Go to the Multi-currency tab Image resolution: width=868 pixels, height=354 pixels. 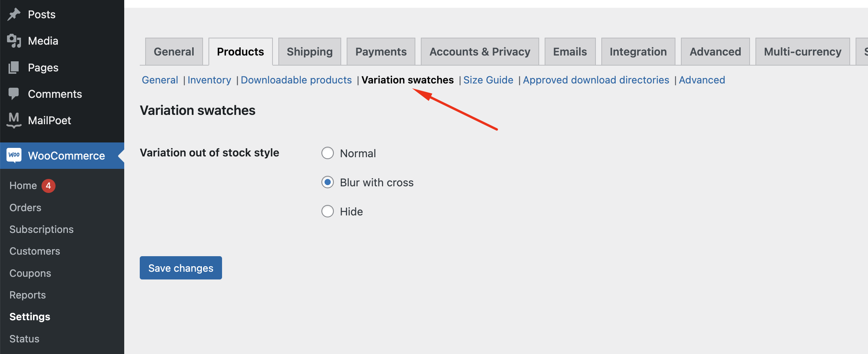pos(802,52)
